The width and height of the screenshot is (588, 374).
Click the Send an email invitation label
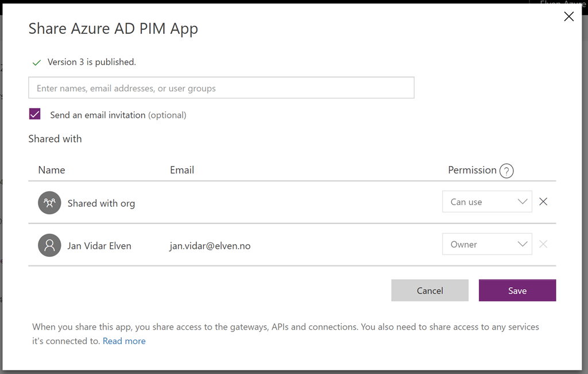click(118, 115)
